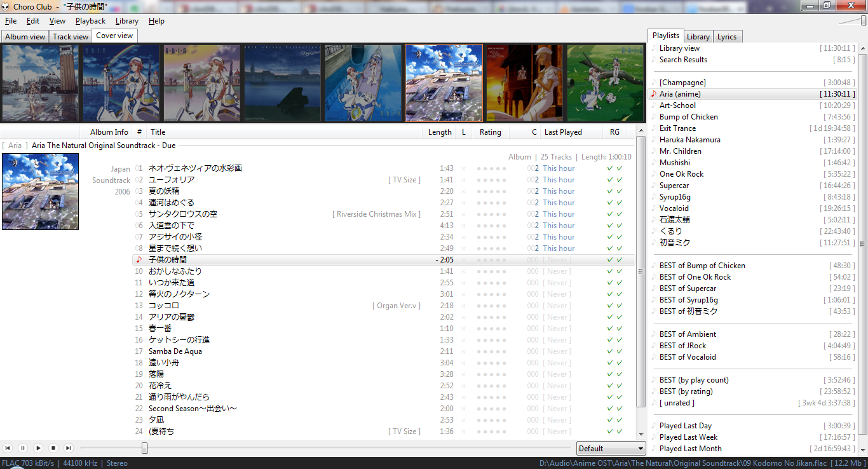Switch to the Album view tab
Viewport: 868px width, 469px height.
25,37
